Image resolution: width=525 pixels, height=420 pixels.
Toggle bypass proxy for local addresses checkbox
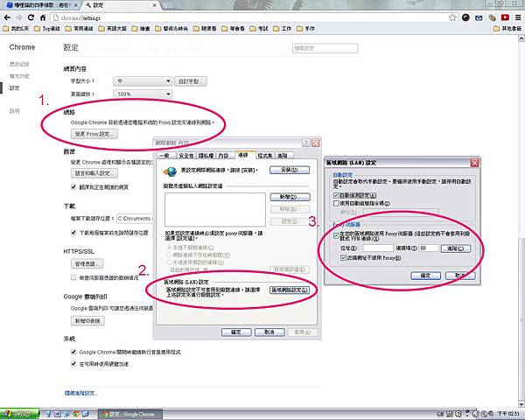[x=343, y=257]
